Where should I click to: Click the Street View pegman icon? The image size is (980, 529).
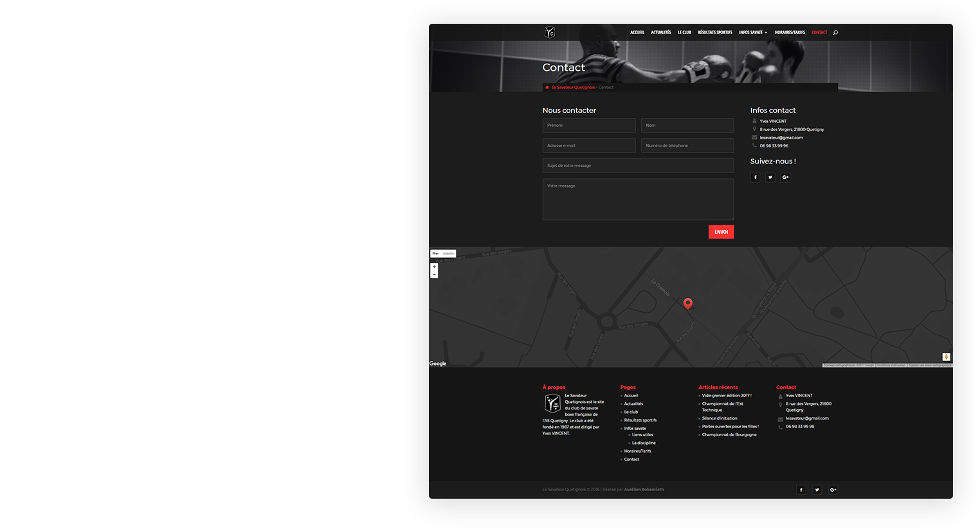[x=946, y=357]
